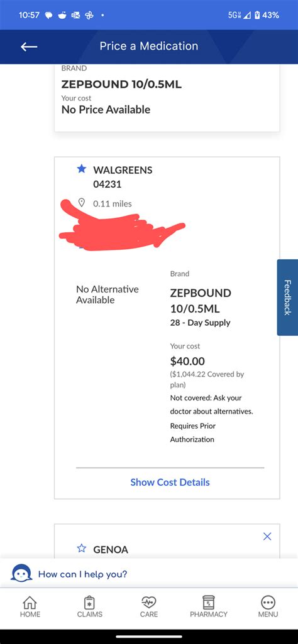Toggle the Walgreens favorite star
Viewport: 298px width, 644px height.
pyautogui.click(x=82, y=169)
